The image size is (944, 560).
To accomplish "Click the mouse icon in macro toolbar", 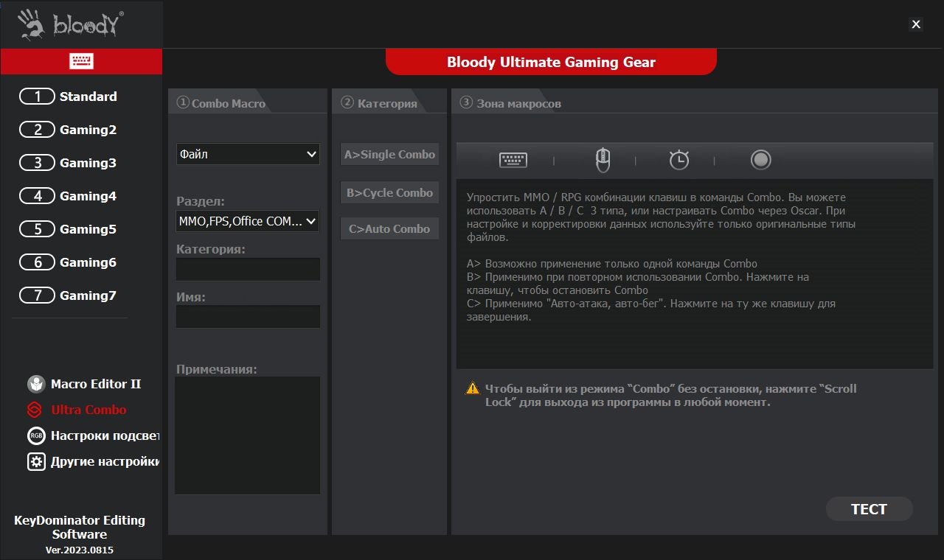I will pos(603,160).
